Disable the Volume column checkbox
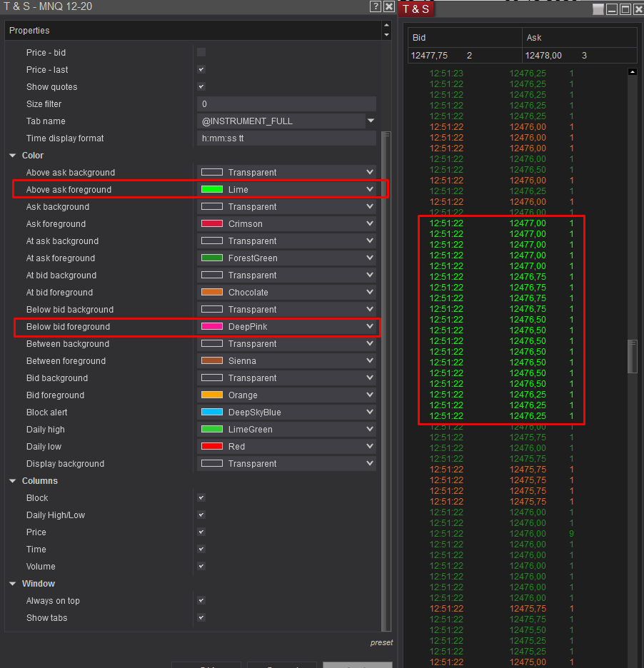 pyautogui.click(x=201, y=566)
